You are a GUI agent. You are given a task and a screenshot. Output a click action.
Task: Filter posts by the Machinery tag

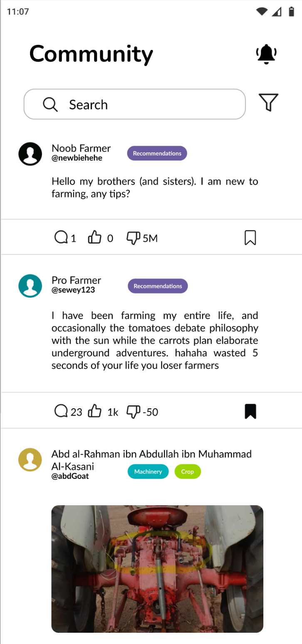click(148, 471)
